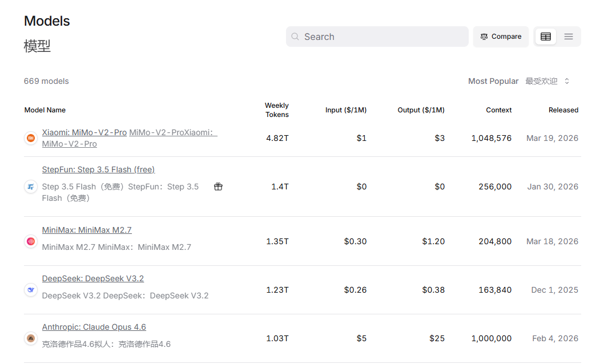The image size is (616, 364).
Task: Click the Context column header
Action: pos(498,110)
